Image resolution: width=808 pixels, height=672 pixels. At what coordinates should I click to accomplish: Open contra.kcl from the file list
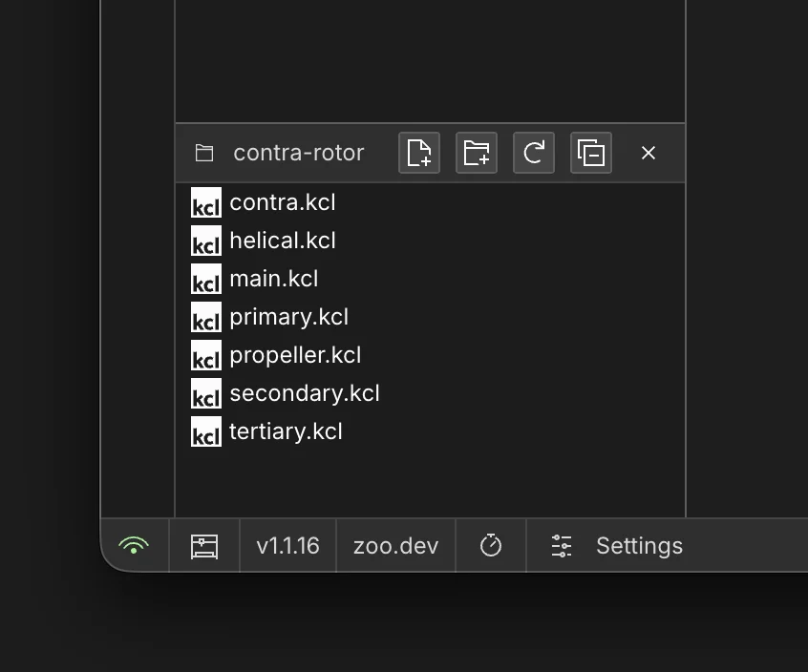click(x=283, y=202)
